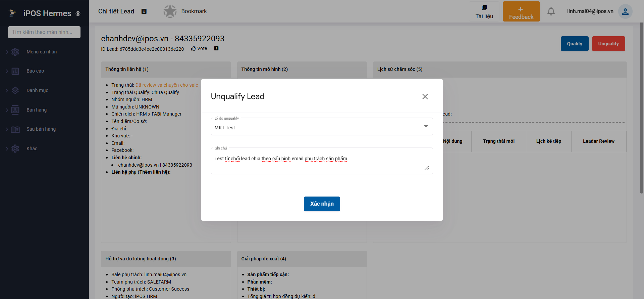The image size is (644, 299).
Task: Open the Feedback form
Action: pyautogui.click(x=521, y=11)
